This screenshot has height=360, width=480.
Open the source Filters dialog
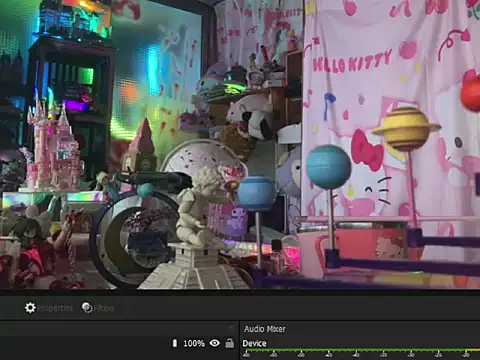[x=98, y=308]
